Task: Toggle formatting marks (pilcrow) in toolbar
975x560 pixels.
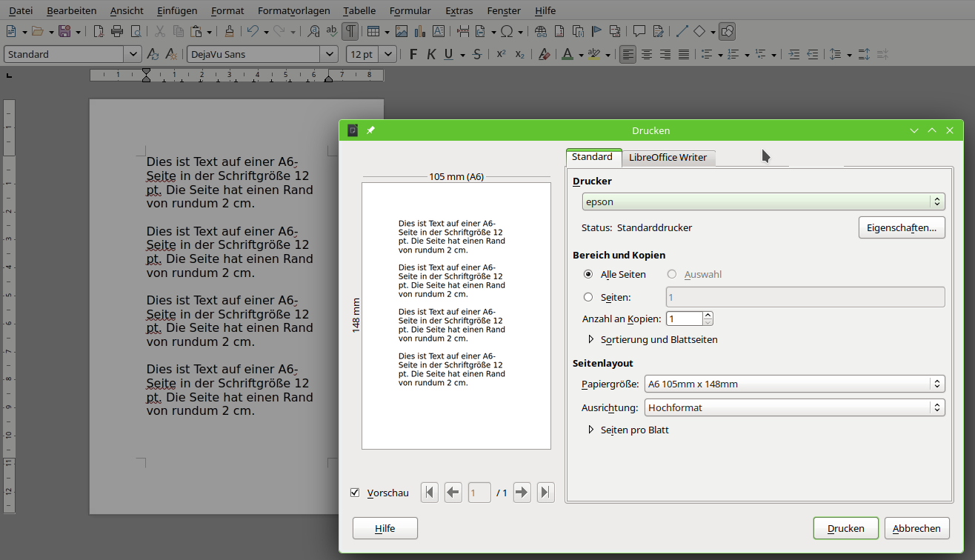Action: pos(350,31)
